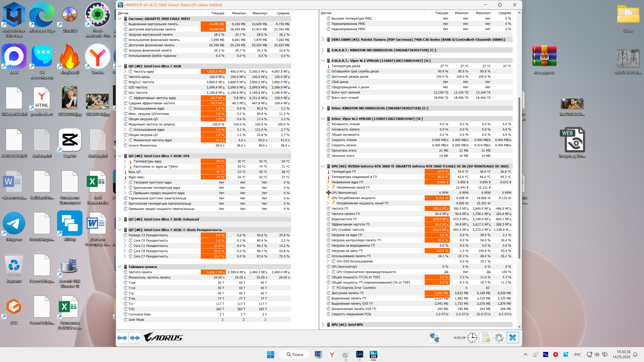Collapse the Система: GIGABYTE Z890 EAGLE WIFI7 section
The height and width of the screenshot is (362, 644).
120,19
